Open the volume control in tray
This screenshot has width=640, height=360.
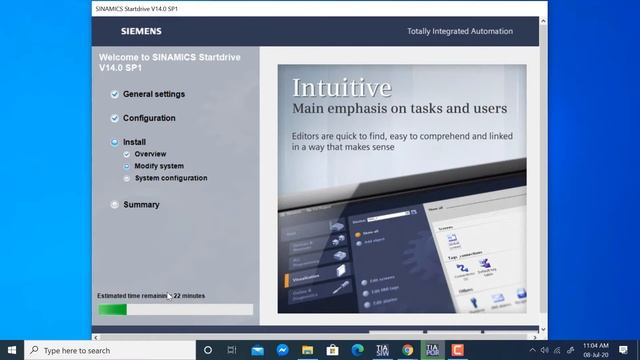[544, 350]
